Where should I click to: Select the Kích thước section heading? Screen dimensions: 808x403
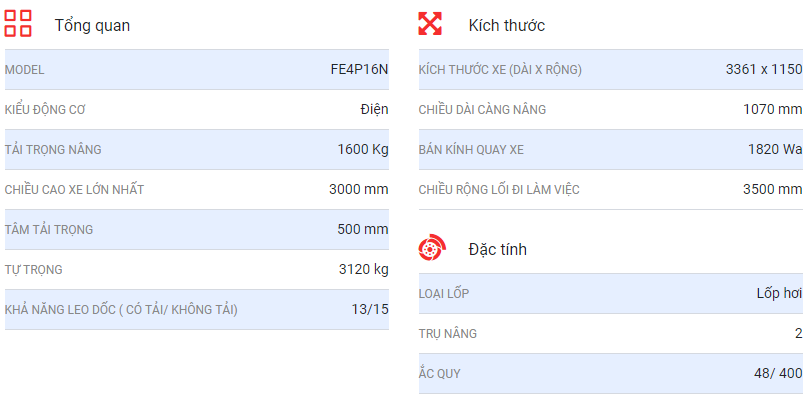507,25
